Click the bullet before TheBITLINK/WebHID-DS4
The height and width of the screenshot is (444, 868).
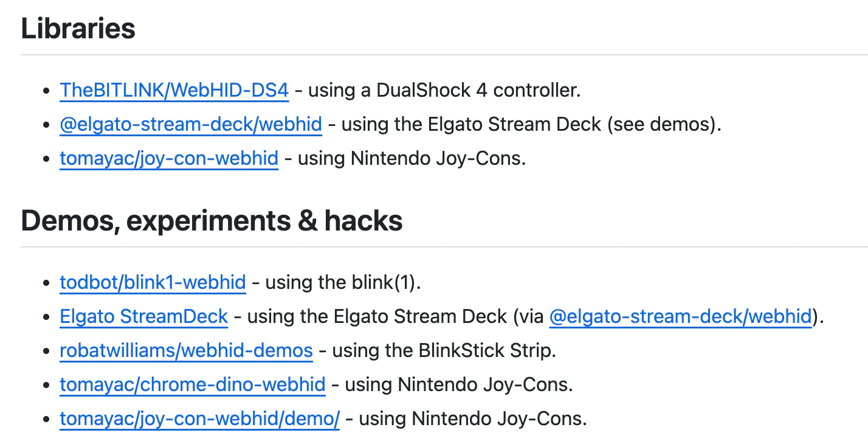point(47,91)
